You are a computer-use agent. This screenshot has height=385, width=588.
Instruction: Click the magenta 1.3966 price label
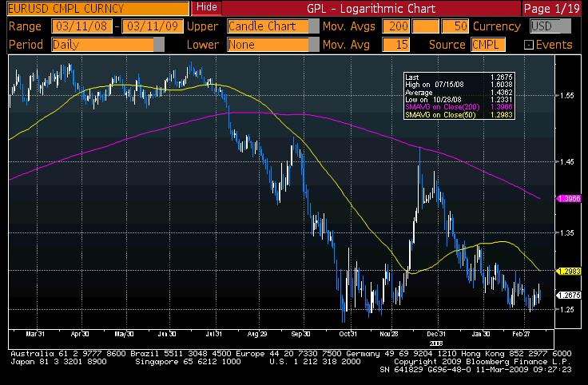(x=570, y=198)
